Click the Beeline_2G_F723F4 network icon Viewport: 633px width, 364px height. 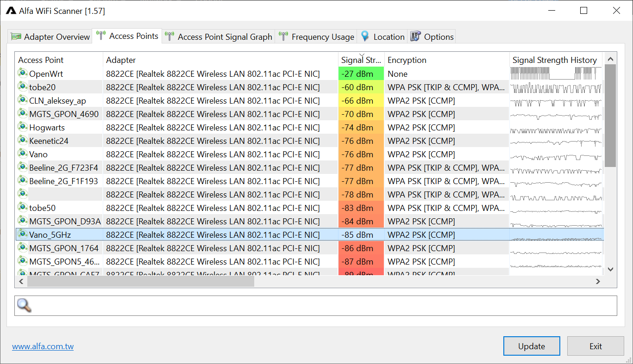(23, 167)
